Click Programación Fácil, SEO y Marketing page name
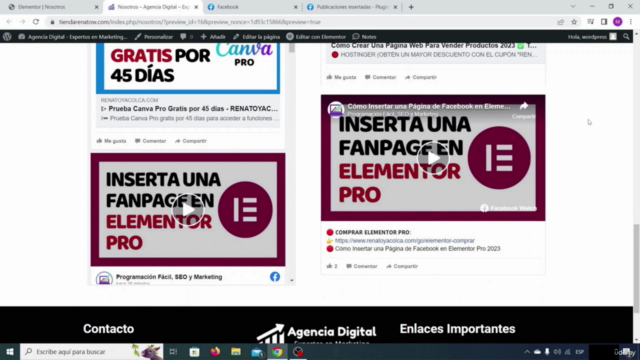This screenshot has width=640, height=360. coord(169,277)
